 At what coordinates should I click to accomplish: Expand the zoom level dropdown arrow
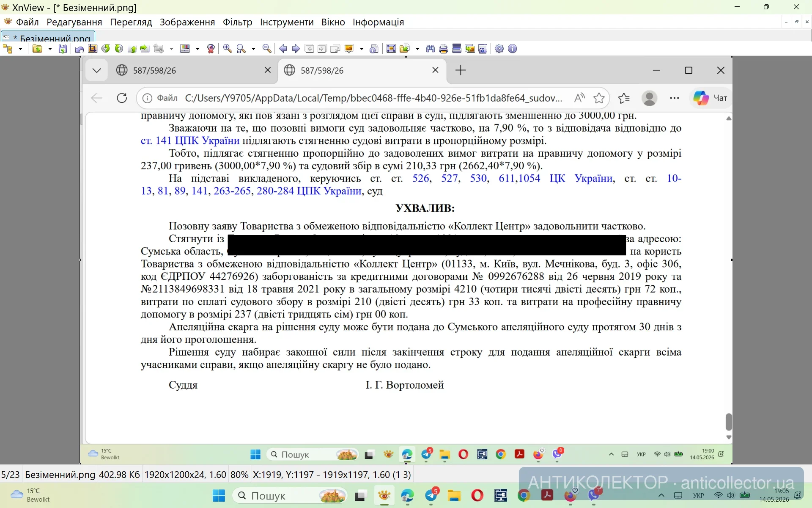coord(253,49)
